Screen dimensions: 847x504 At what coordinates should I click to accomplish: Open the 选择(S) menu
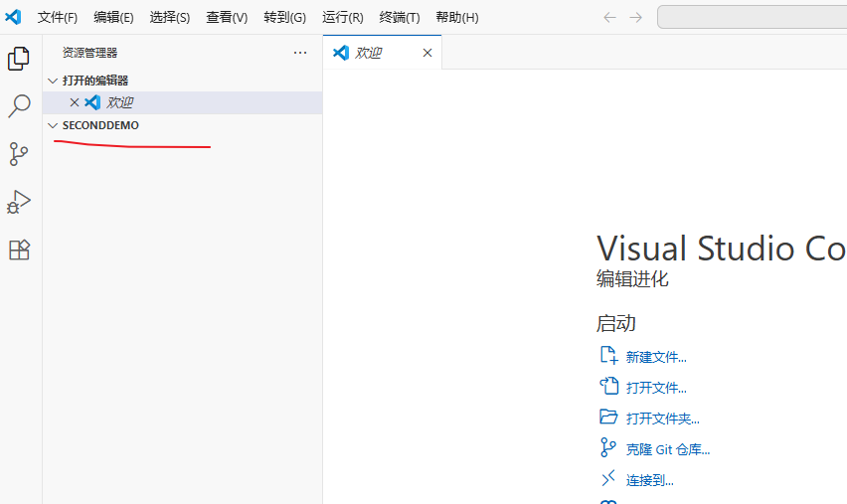point(170,17)
